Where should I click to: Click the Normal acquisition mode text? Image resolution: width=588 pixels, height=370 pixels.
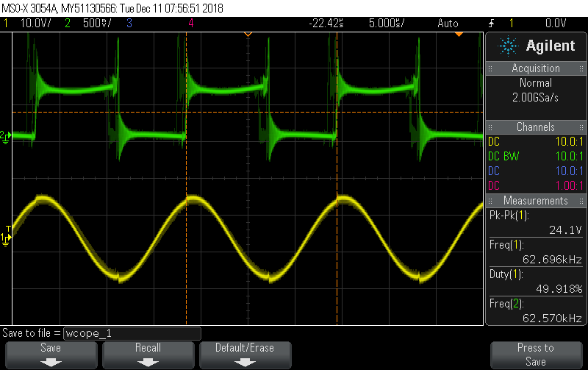point(536,82)
